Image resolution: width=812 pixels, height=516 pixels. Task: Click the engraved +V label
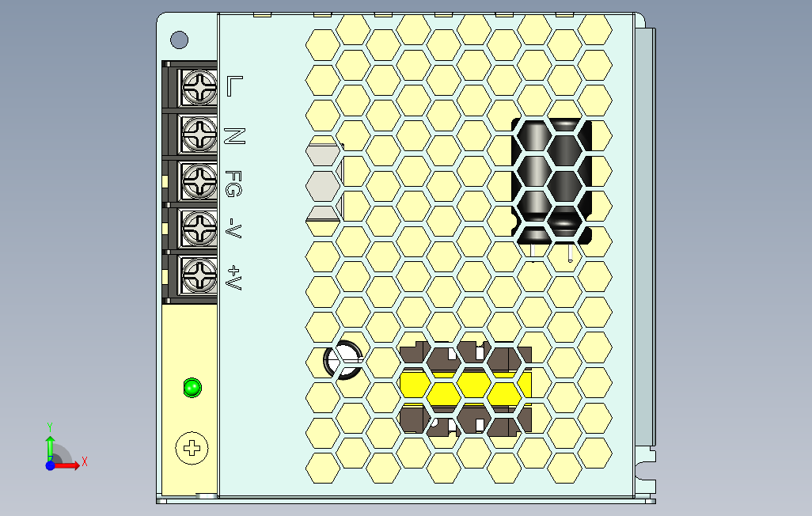pos(234,278)
